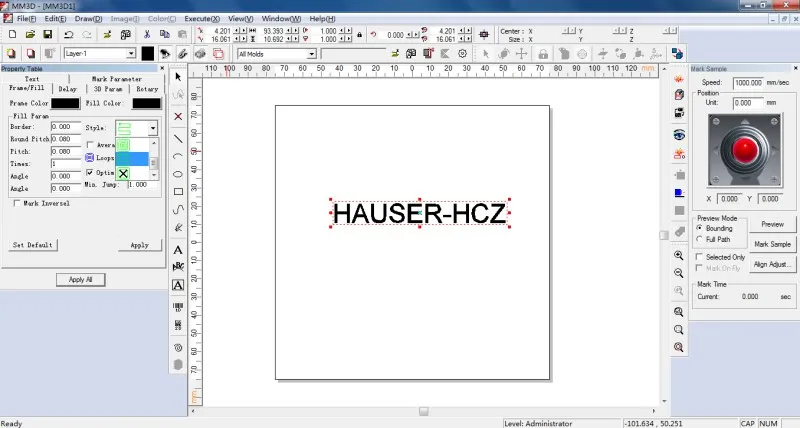Open the Frame Color swatch
This screenshot has width=800, height=428.
click(x=65, y=103)
